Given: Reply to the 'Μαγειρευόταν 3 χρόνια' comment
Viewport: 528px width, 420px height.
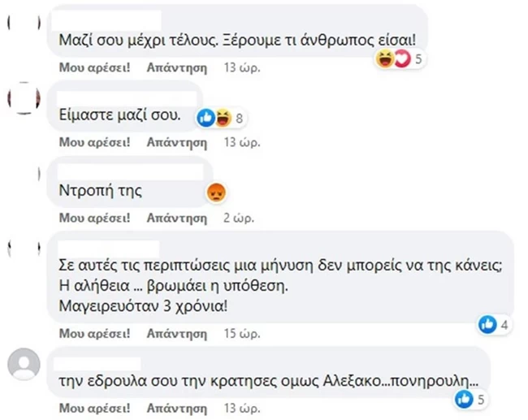Looking at the screenshot, I should point(177,333).
